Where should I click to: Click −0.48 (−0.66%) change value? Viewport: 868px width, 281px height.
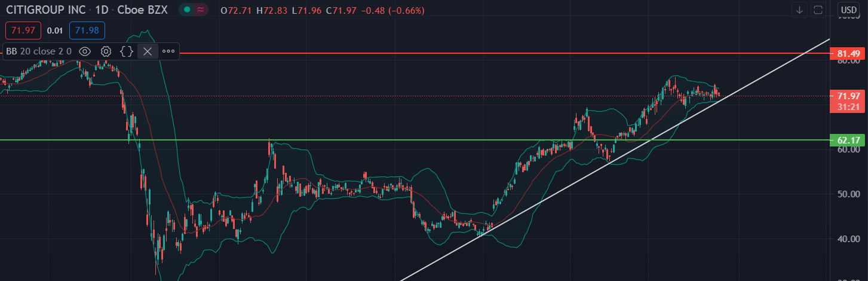392,10
